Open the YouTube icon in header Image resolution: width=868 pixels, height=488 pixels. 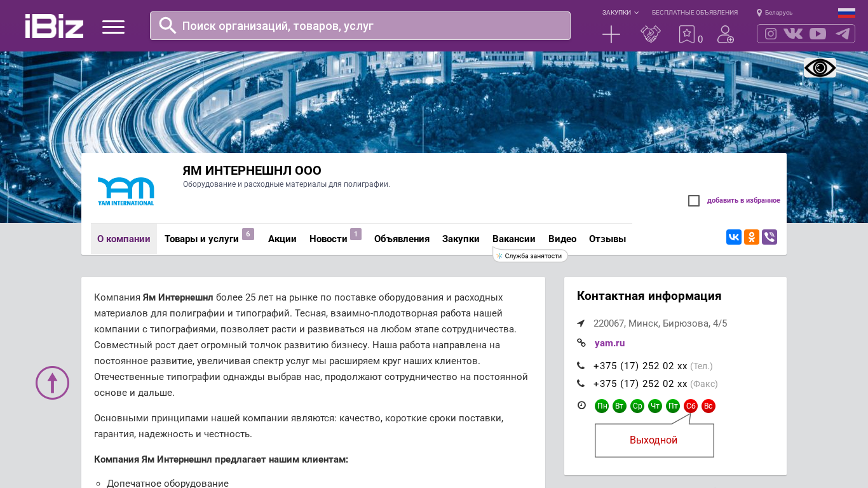[x=818, y=34]
